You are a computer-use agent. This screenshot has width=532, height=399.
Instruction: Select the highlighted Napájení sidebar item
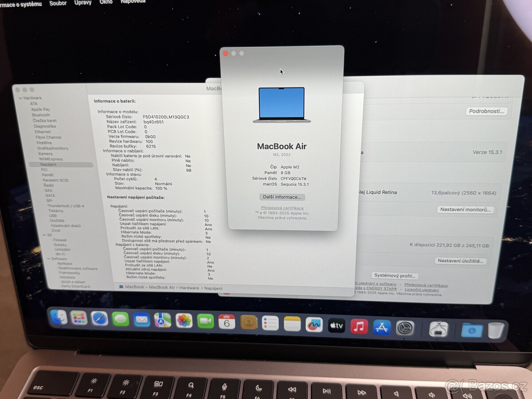pyautogui.click(x=61, y=164)
